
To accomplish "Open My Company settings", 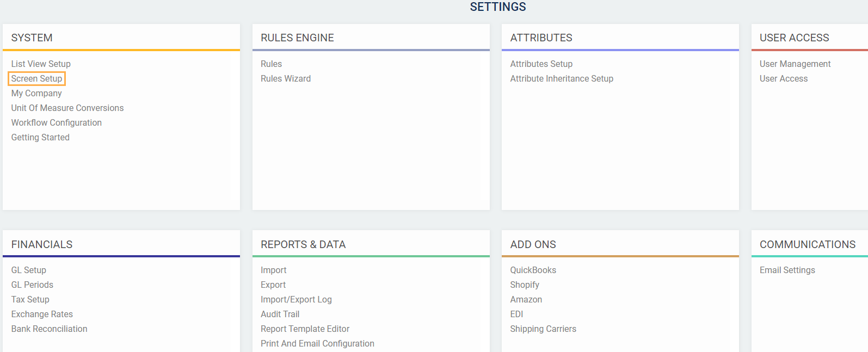I will tap(36, 93).
